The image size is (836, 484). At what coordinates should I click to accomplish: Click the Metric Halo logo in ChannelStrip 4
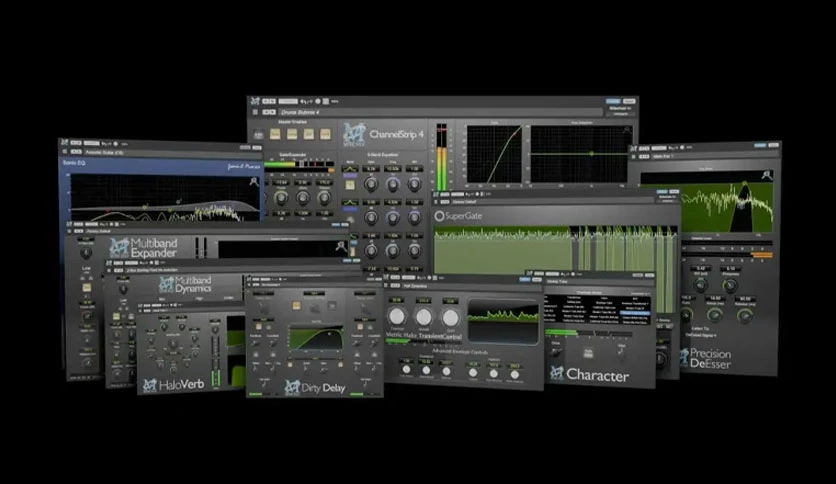pos(353,135)
